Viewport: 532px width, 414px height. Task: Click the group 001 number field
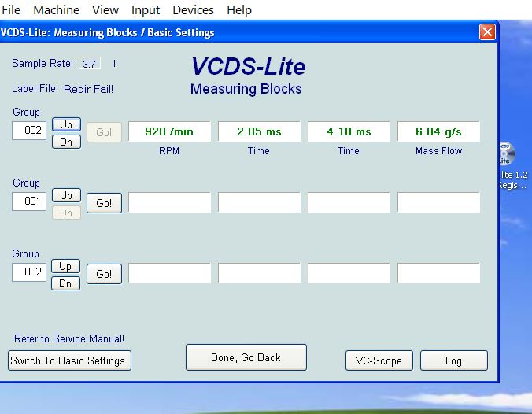click(x=29, y=201)
